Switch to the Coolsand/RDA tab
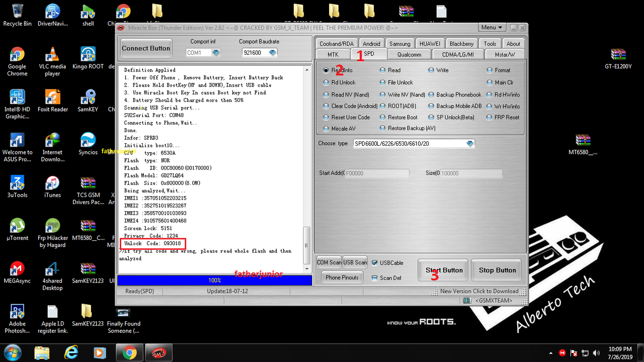This screenshot has width=644, height=362. 337,44
